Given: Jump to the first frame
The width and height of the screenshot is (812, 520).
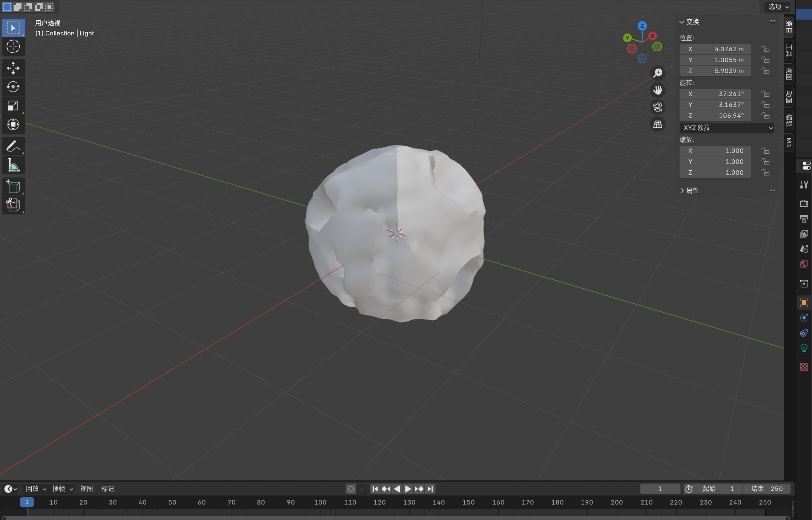Looking at the screenshot, I should [375, 489].
